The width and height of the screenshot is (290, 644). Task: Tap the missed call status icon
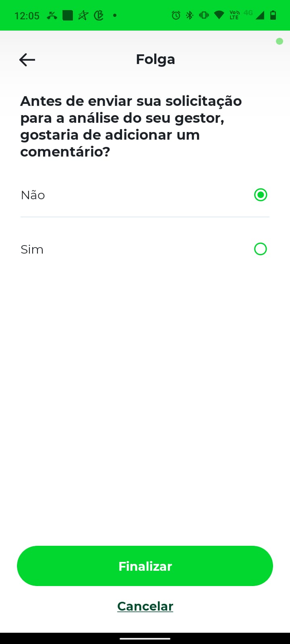52,16
